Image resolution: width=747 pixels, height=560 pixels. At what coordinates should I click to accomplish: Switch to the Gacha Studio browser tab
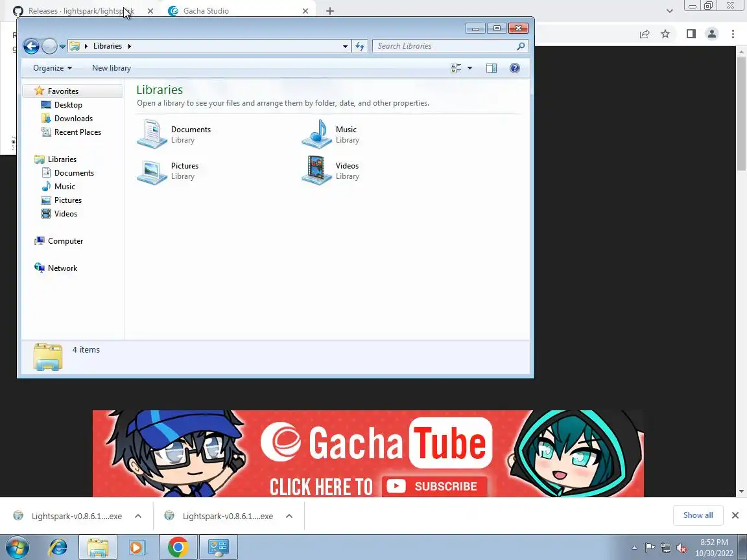click(206, 11)
